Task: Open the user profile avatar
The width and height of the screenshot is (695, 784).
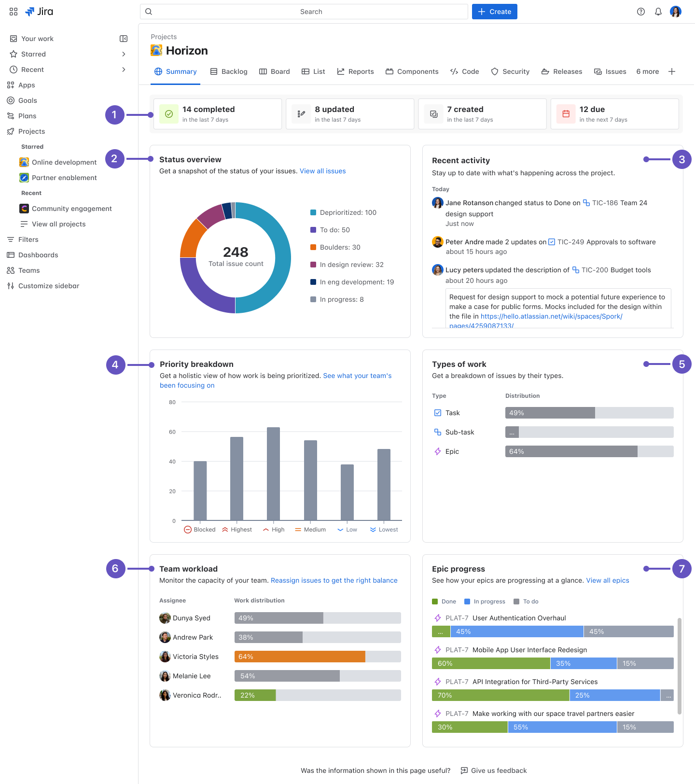Action: pos(676,12)
